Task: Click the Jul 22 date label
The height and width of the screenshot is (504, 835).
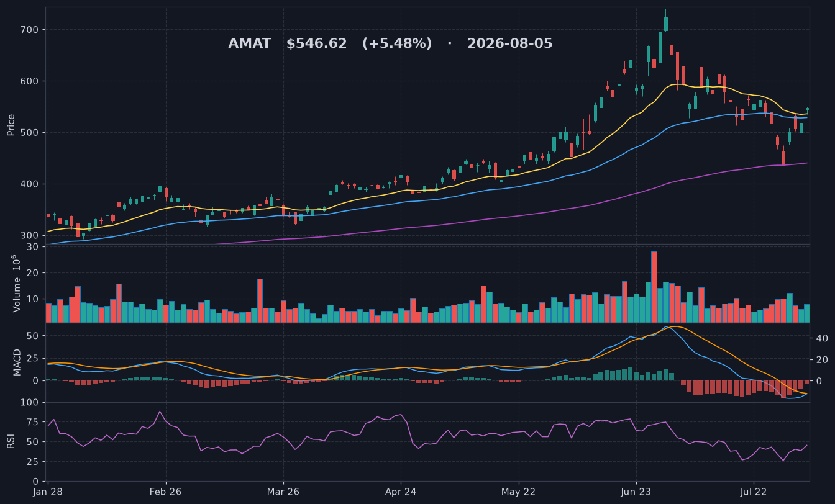Action: coord(754,492)
